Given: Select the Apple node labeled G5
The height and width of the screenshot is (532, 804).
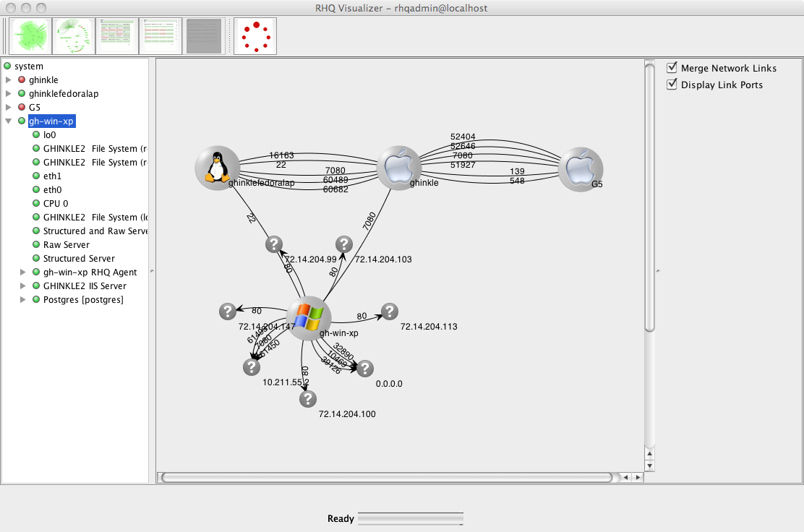Looking at the screenshot, I should 581,169.
